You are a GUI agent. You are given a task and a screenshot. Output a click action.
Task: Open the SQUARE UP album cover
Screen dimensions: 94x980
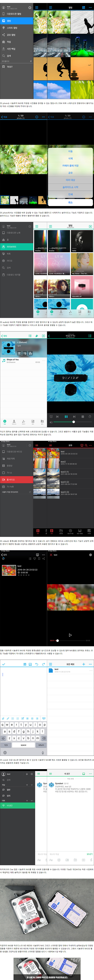pos(82,287)
